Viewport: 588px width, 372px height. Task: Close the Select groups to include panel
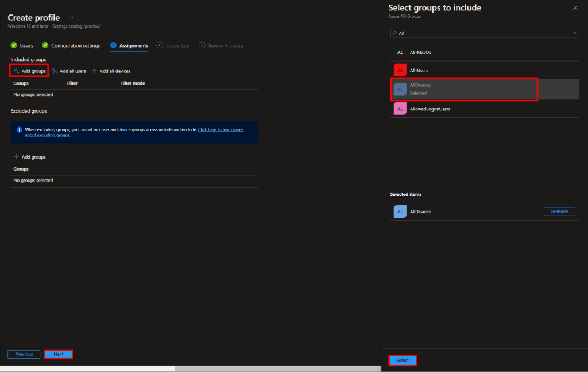point(575,7)
